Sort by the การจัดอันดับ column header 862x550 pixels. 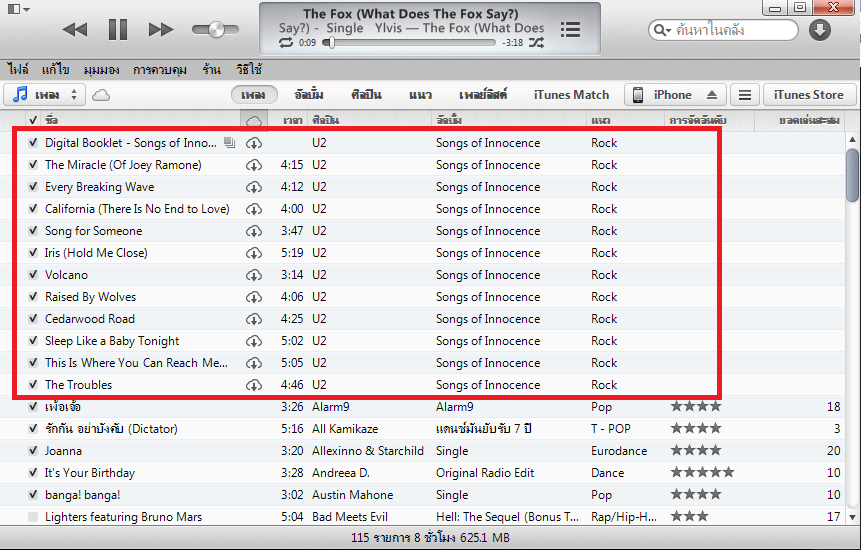709,120
